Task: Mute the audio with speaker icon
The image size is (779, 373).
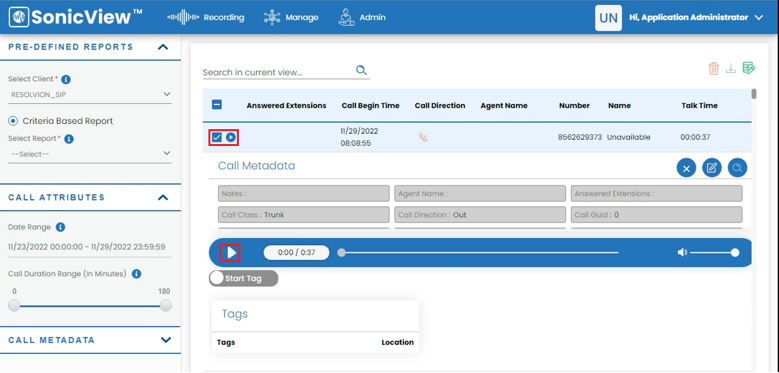Action: pyautogui.click(x=682, y=253)
